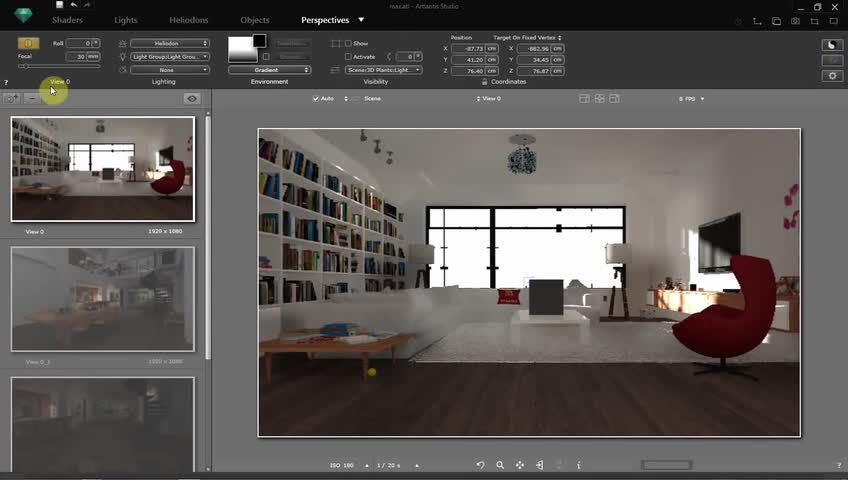The height and width of the screenshot is (480, 848).
Task: Click the info 'i' icon below viewport
Action: [579, 465]
